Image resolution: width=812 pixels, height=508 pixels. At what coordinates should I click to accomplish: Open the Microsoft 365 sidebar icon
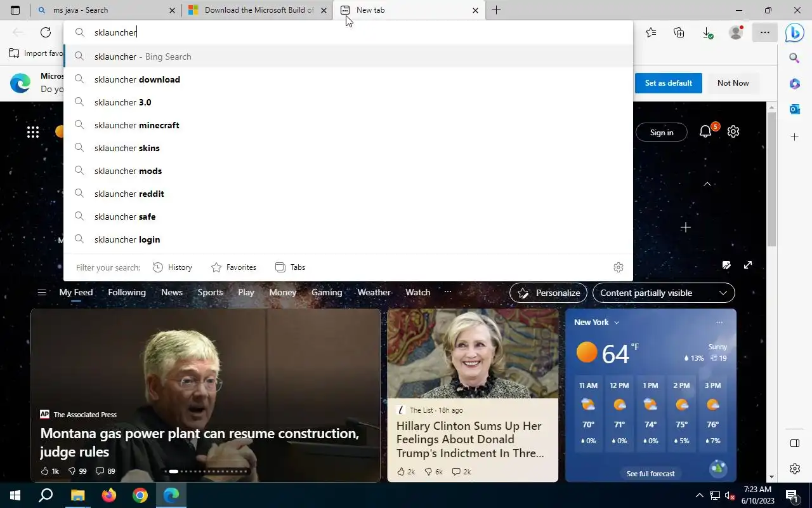[x=794, y=83]
